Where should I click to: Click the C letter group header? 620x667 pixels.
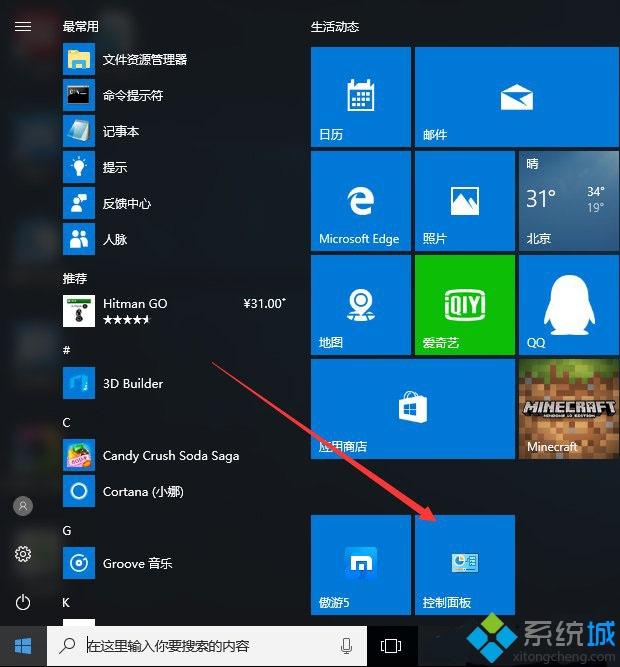pyautogui.click(x=66, y=422)
